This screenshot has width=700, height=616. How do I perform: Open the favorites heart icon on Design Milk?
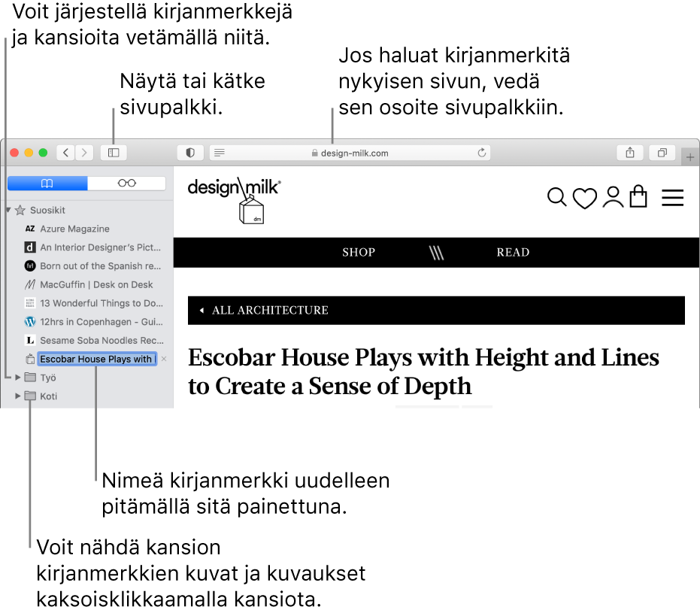pos(585,198)
